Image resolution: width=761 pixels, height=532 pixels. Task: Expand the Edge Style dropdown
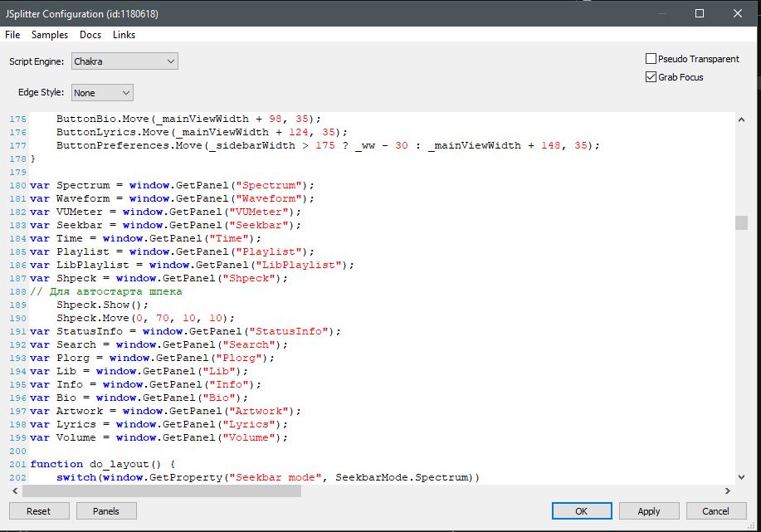tap(102, 93)
